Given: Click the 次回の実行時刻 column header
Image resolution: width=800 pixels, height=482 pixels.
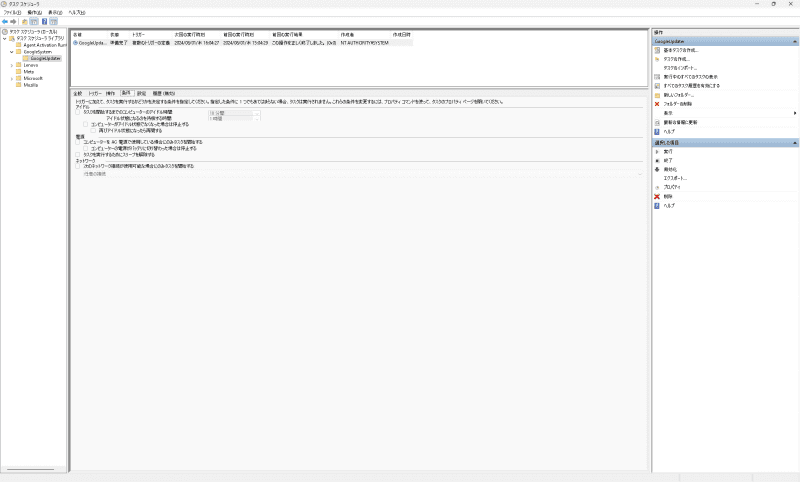Looking at the screenshot, I should click(197, 35).
